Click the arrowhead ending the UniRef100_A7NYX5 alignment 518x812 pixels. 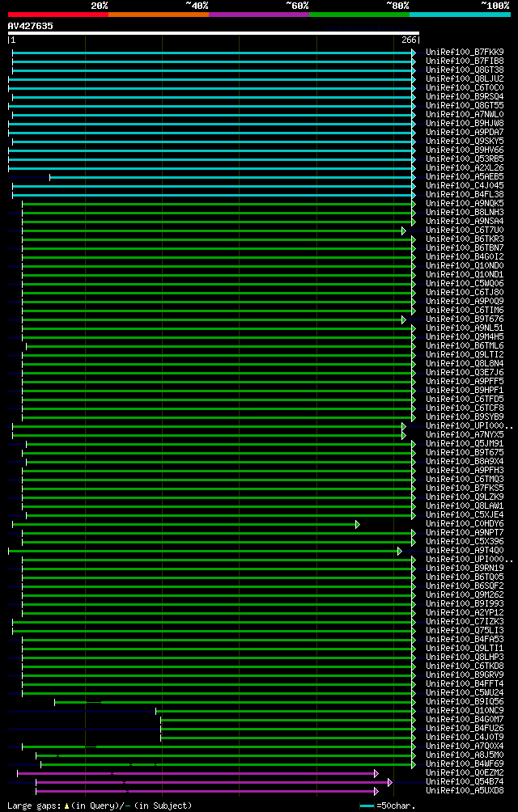click(x=404, y=435)
